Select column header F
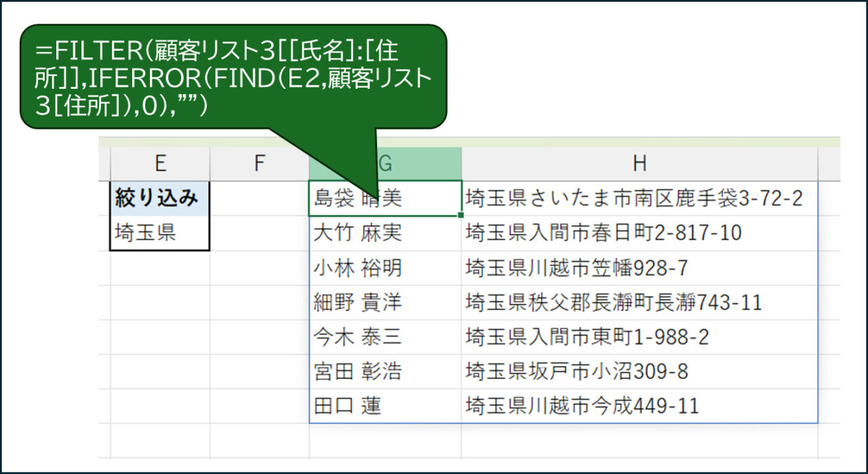868x474 pixels. click(259, 164)
